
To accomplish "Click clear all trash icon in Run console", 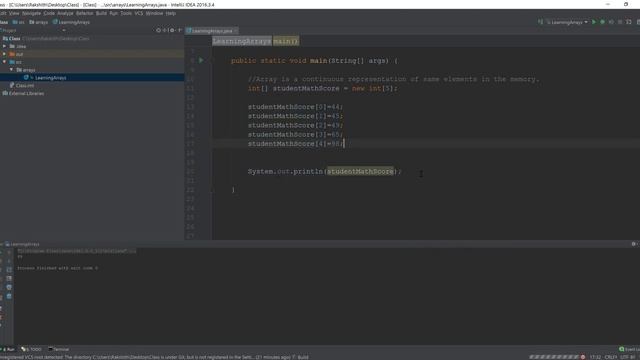I will click(9, 296).
